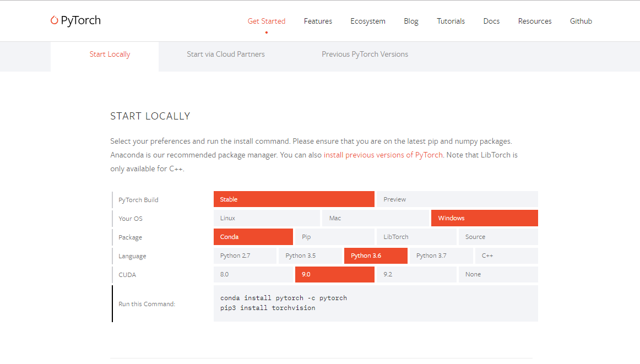Pick Python 3.6 as language
Screen dimensions: 640x364
pyautogui.click(x=376, y=256)
